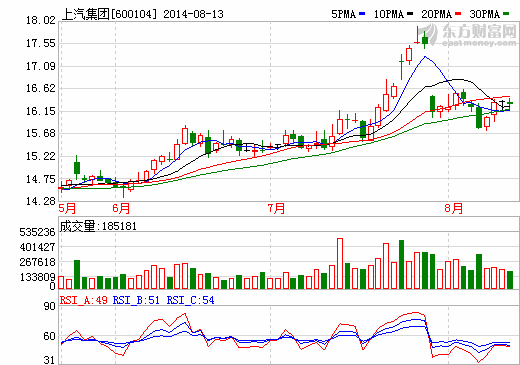Click the RSI axis value 60
Viewport: 520px width, 365px height.
(50, 336)
